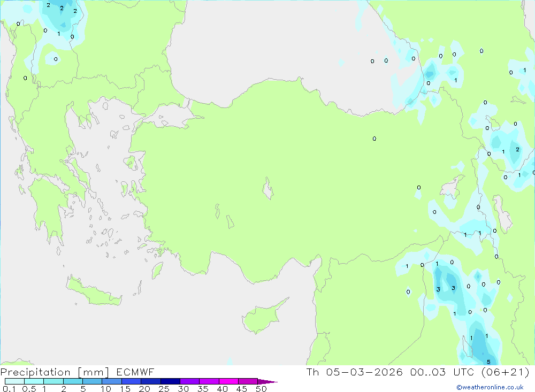
Task: Click the "Precipitation" title word
Action: coord(35,372)
